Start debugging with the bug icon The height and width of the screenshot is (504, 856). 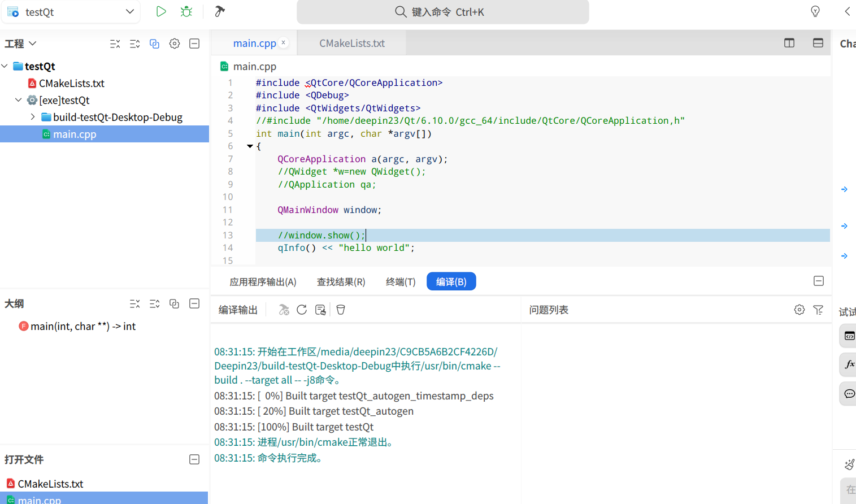pyautogui.click(x=186, y=11)
